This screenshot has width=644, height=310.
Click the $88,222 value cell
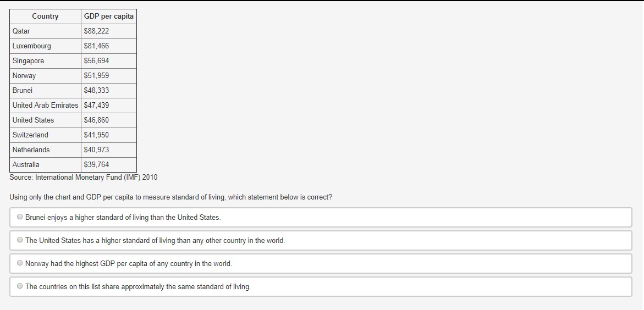[x=109, y=31]
